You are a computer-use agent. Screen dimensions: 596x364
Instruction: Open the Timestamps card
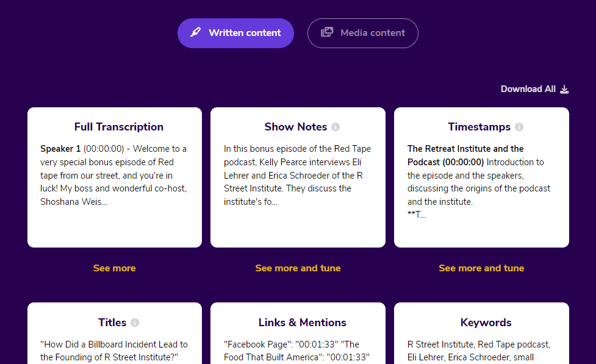(481, 177)
